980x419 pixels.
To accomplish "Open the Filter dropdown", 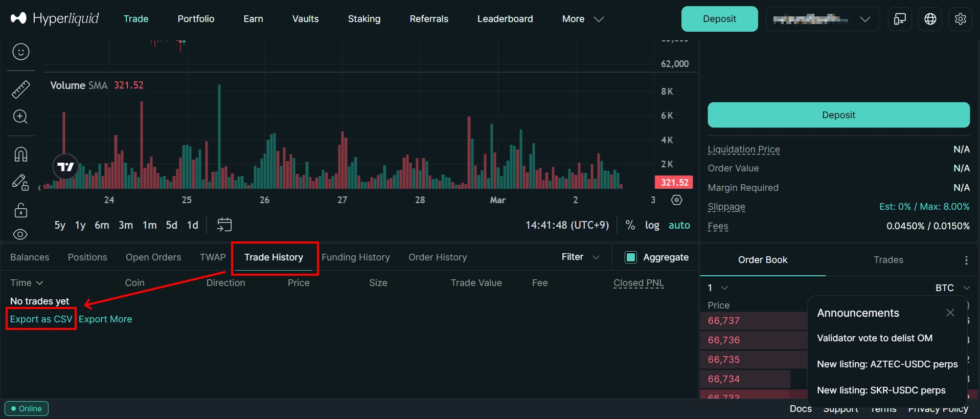I will pyautogui.click(x=580, y=257).
